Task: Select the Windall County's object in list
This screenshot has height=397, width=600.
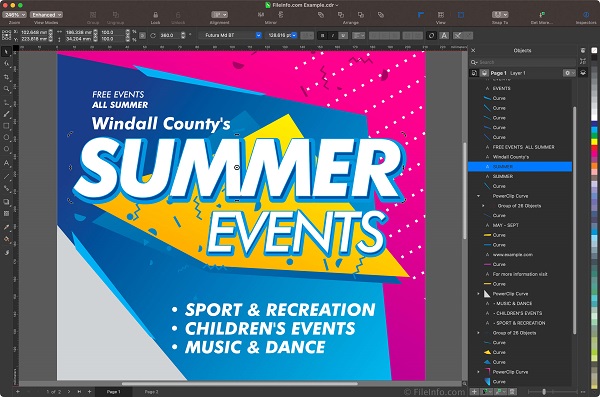Action: (x=520, y=157)
